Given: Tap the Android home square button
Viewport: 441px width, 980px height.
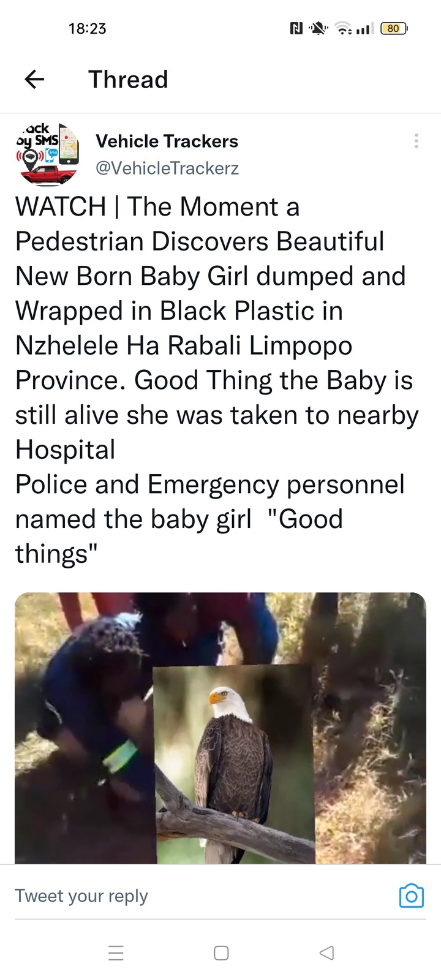Looking at the screenshot, I should [x=221, y=953].
